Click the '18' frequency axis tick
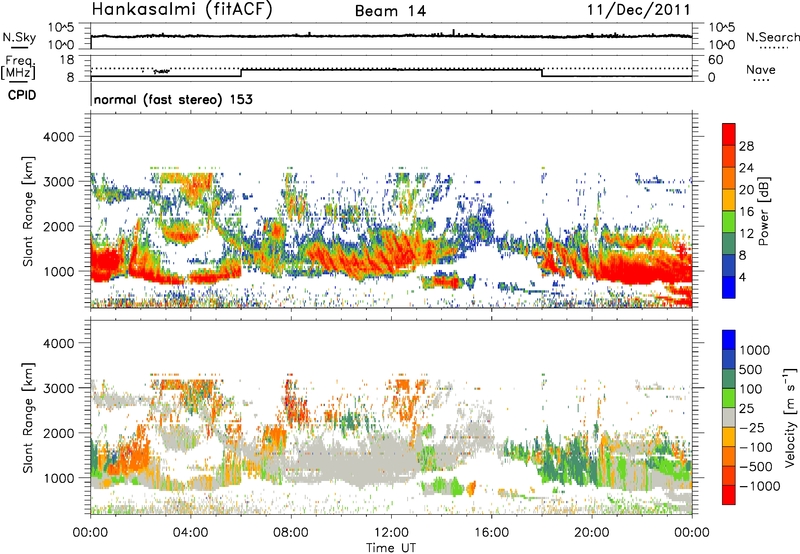This screenshot has width=800, height=554. click(x=67, y=60)
